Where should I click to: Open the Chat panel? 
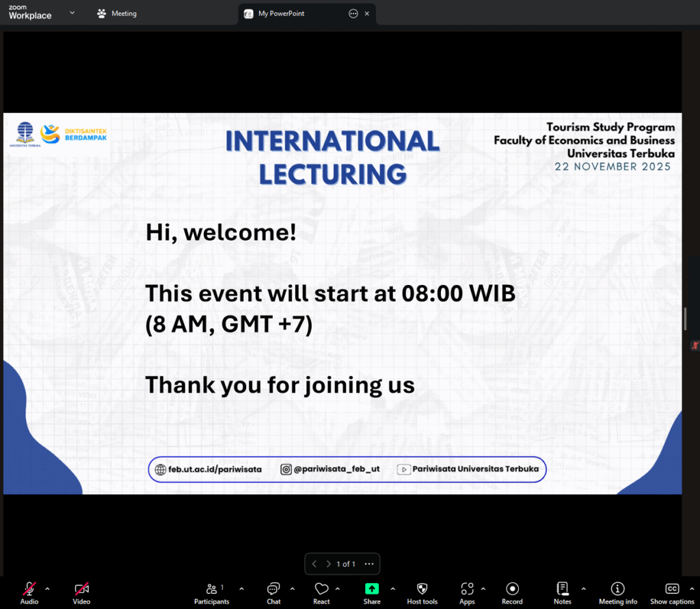click(273, 593)
